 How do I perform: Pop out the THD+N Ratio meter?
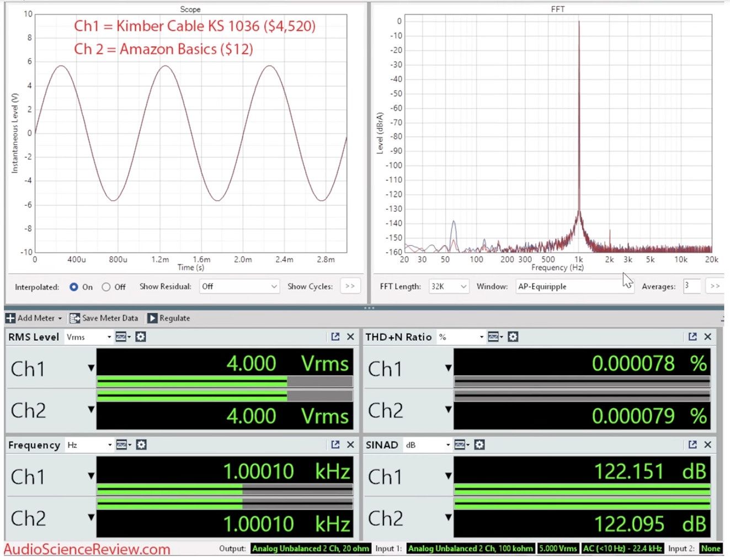point(692,337)
